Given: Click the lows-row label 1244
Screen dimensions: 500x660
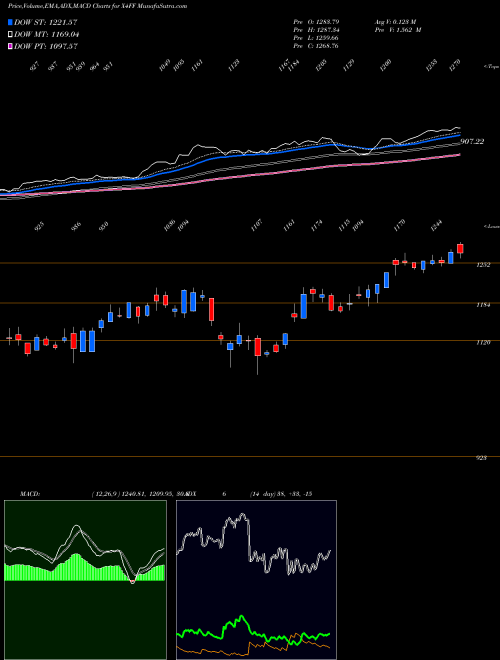Looking at the screenshot, I should [x=436, y=225].
